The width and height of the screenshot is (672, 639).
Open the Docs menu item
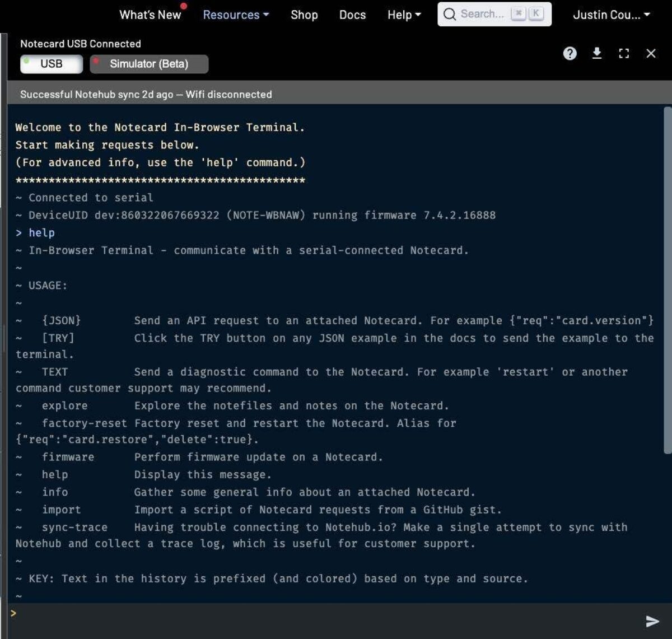[x=352, y=15]
